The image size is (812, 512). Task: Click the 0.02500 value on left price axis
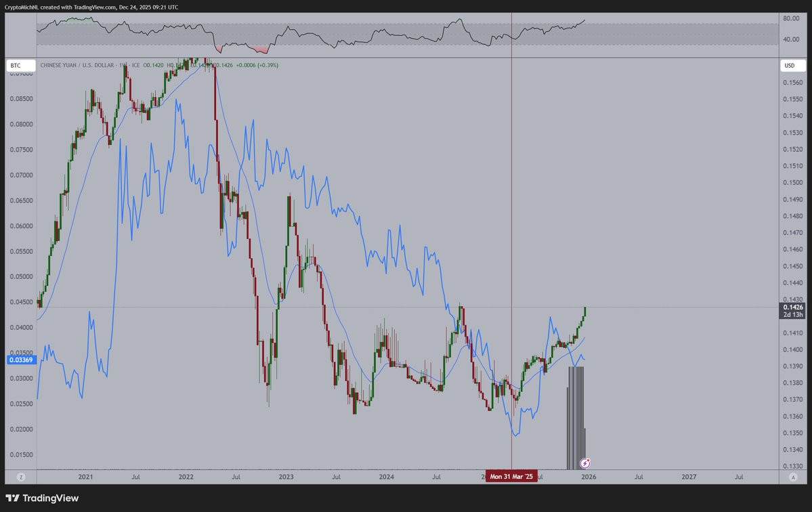point(21,403)
